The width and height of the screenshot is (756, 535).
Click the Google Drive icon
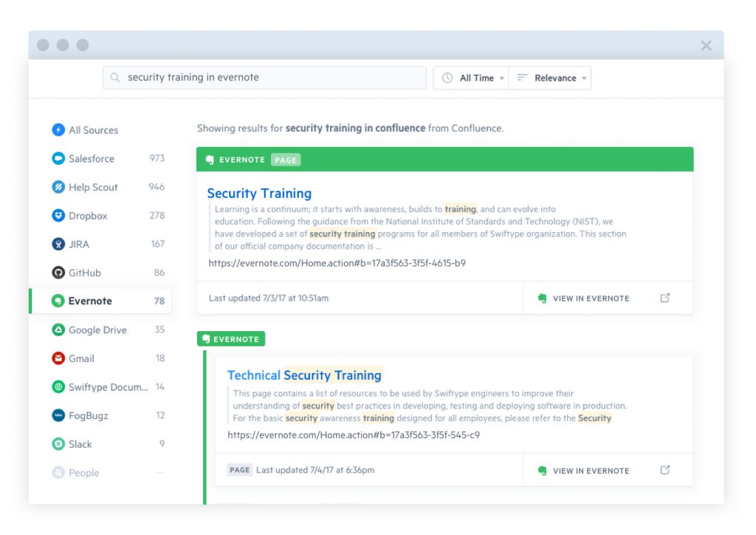(x=58, y=330)
